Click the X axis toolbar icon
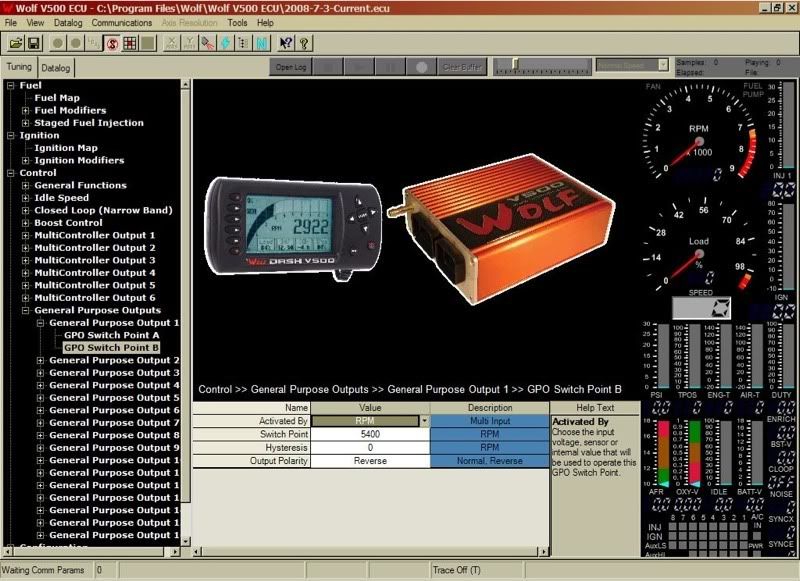The width and height of the screenshot is (800, 581). click(x=171, y=43)
